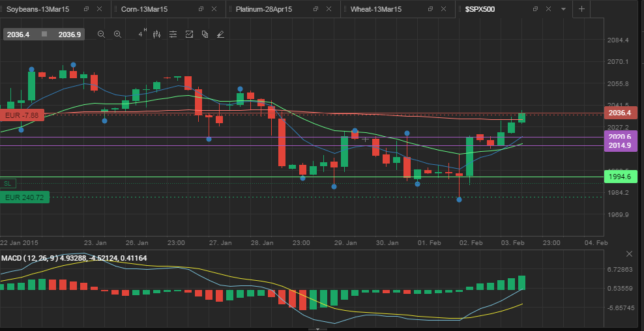Screen dimensions: 644x331
Task: Open the chart type candlestick icon
Action: click(156, 35)
